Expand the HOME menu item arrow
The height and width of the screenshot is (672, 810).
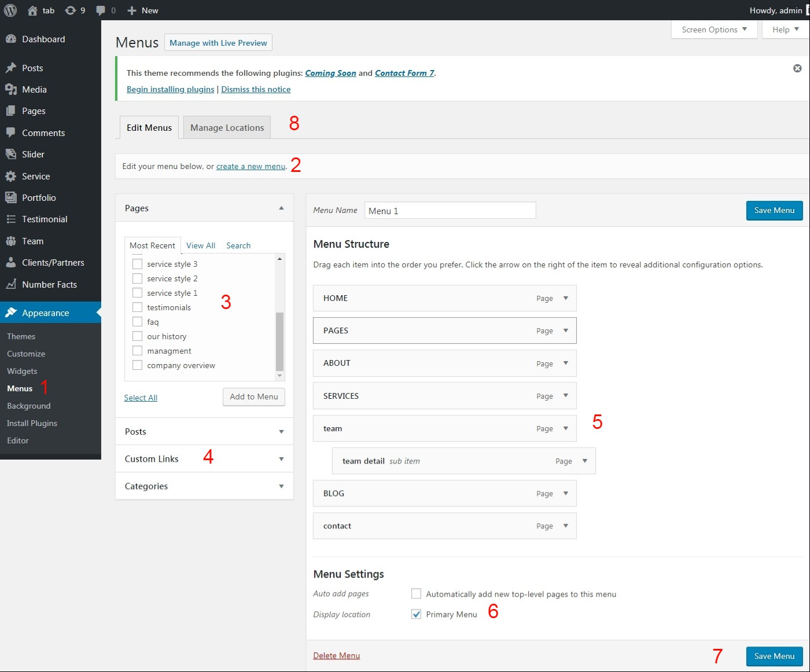click(x=566, y=298)
